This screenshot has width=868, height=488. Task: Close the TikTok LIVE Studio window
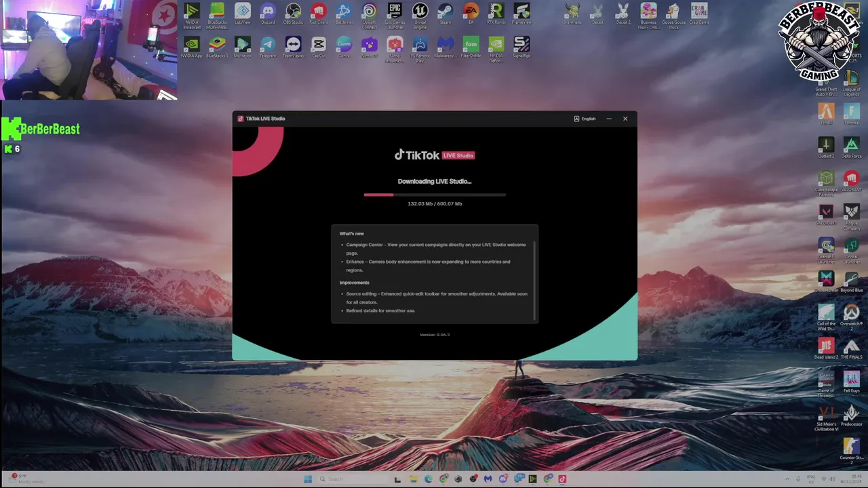click(625, 119)
